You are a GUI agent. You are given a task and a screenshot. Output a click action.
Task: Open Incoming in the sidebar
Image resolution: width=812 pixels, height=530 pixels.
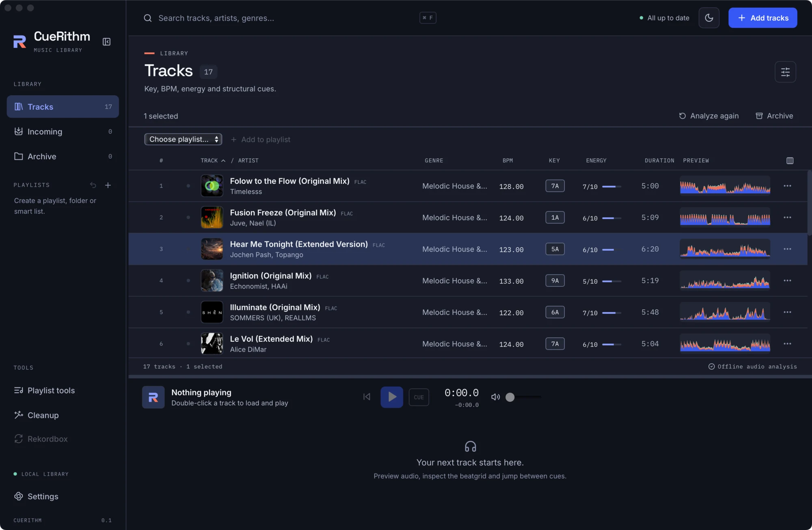tap(63, 131)
